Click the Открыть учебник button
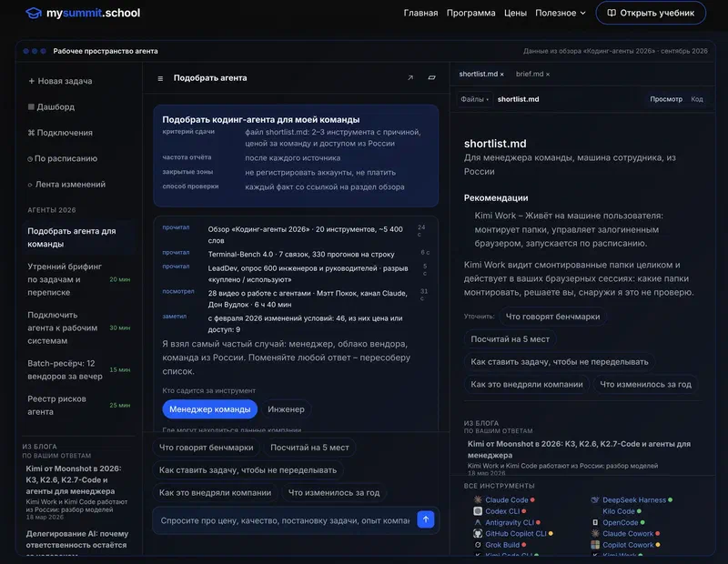Screen dimensions: 728x564 tap(651, 13)
